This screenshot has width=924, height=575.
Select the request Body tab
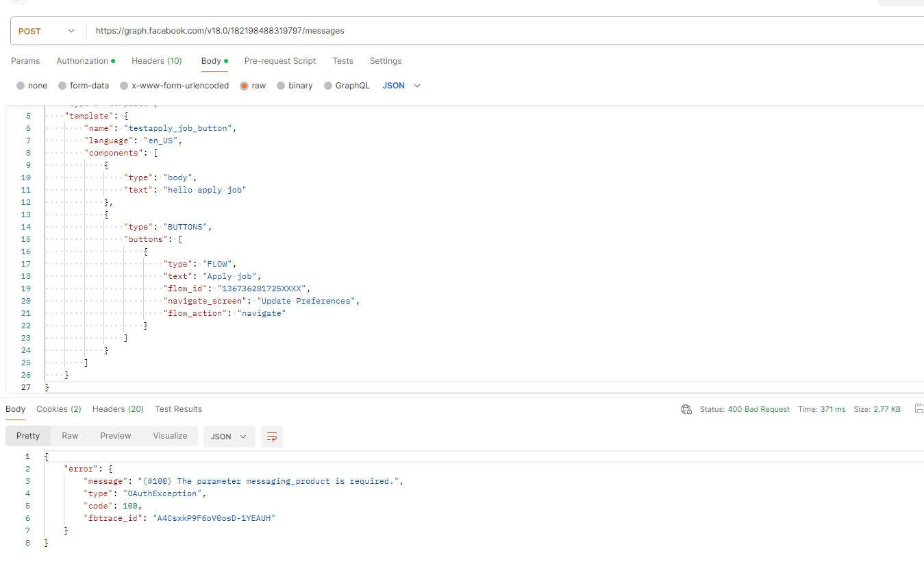click(x=214, y=61)
